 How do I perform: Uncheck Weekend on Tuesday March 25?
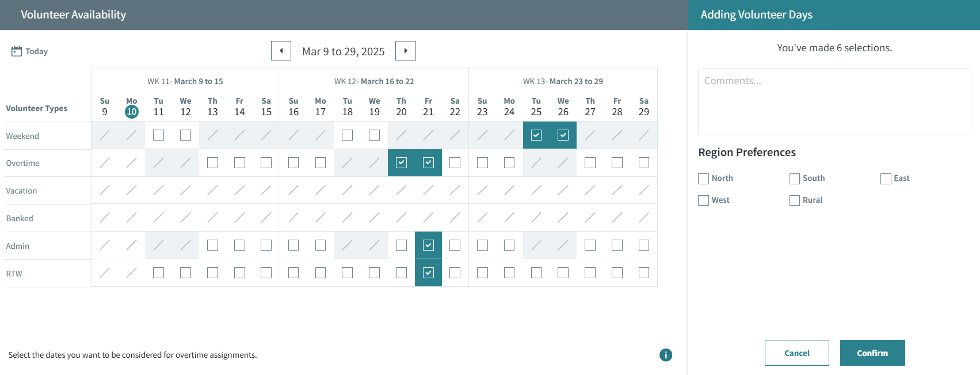(x=536, y=135)
